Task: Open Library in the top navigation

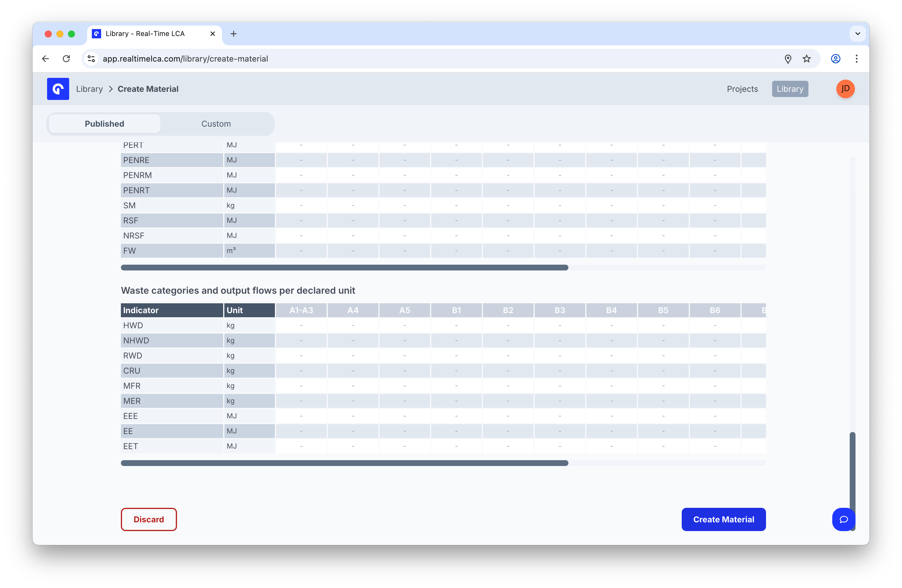Action: coord(790,89)
